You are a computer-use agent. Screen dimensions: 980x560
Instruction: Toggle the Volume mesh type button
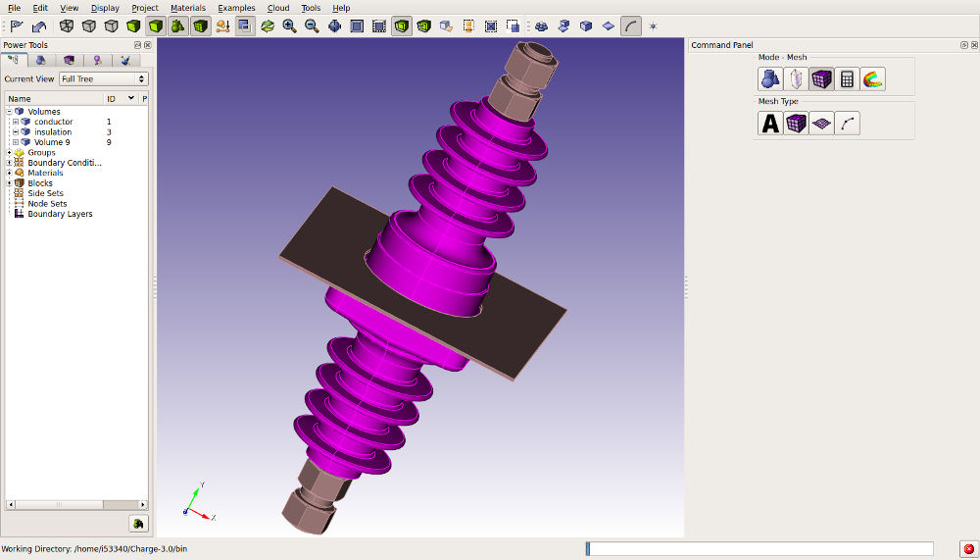796,124
